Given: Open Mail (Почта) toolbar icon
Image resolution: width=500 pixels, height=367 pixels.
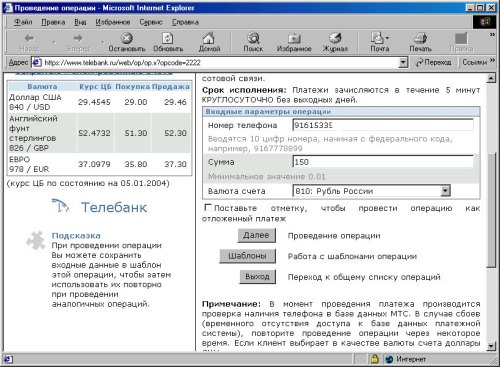Looking at the screenshot, I should pyautogui.click(x=377, y=38).
